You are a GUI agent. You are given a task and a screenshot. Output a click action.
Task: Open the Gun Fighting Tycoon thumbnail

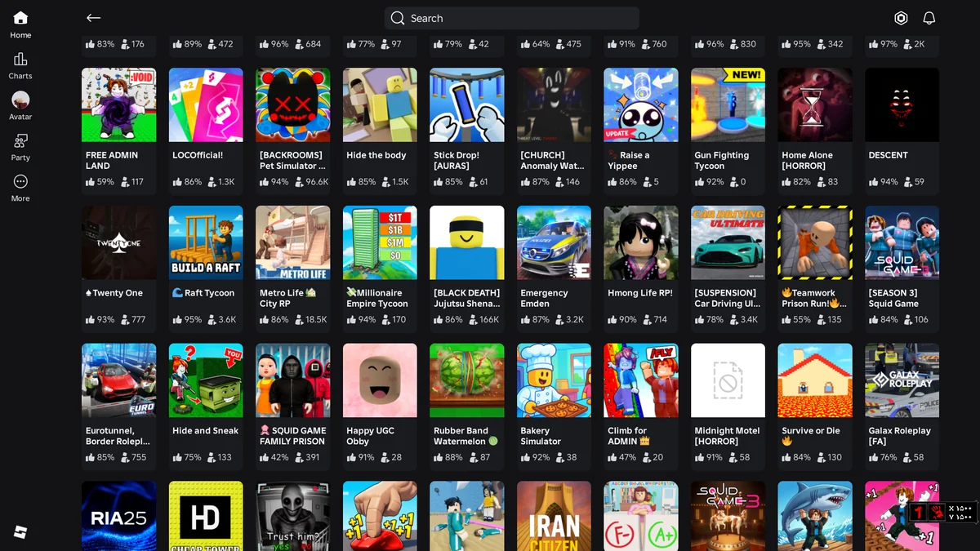pyautogui.click(x=728, y=104)
